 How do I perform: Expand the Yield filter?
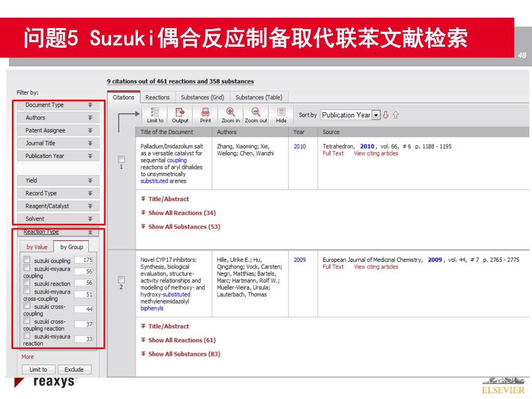(x=58, y=180)
